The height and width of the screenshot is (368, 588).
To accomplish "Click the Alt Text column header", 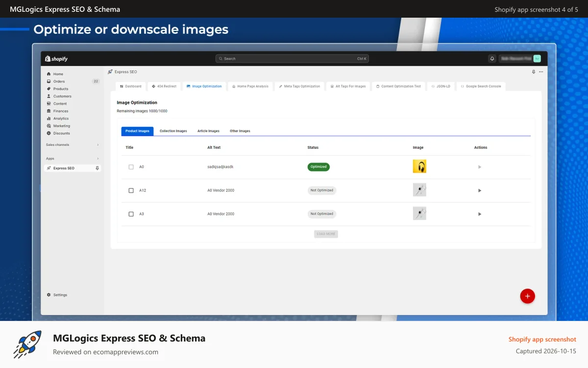I will tap(214, 148).
